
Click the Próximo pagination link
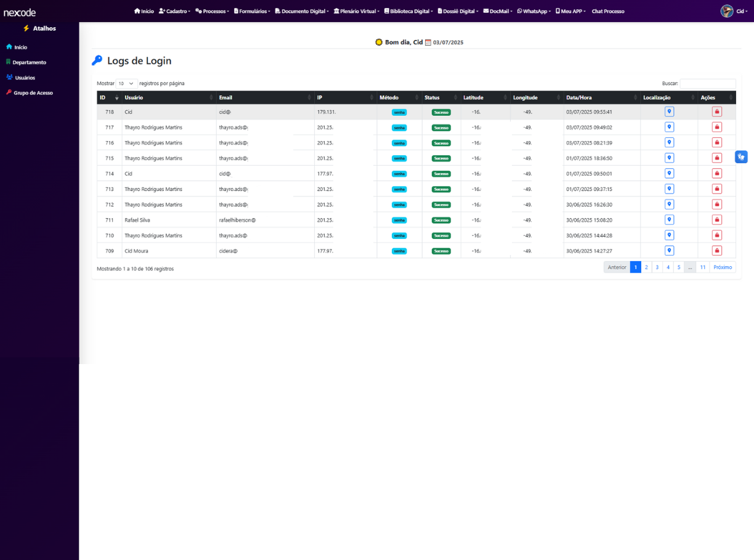(x=722, y=267)
